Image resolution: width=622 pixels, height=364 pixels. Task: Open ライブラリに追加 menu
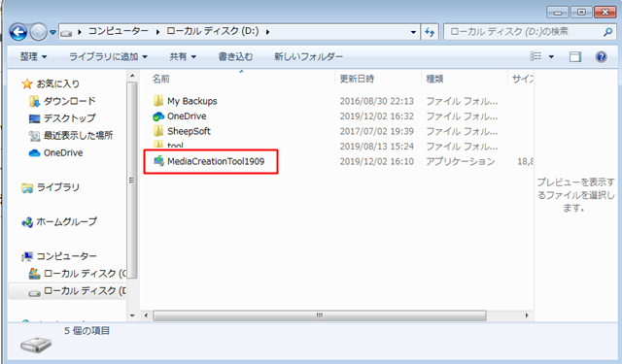(x=108, y=57)
